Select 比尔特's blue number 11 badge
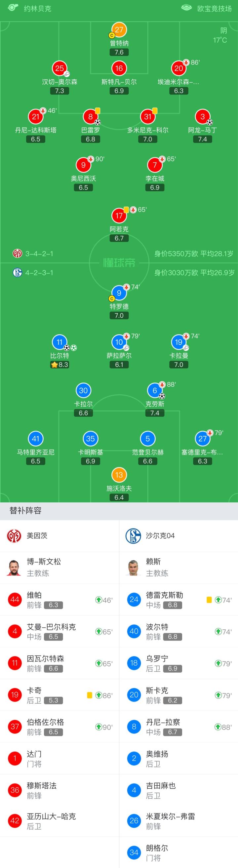 (59, 342)
